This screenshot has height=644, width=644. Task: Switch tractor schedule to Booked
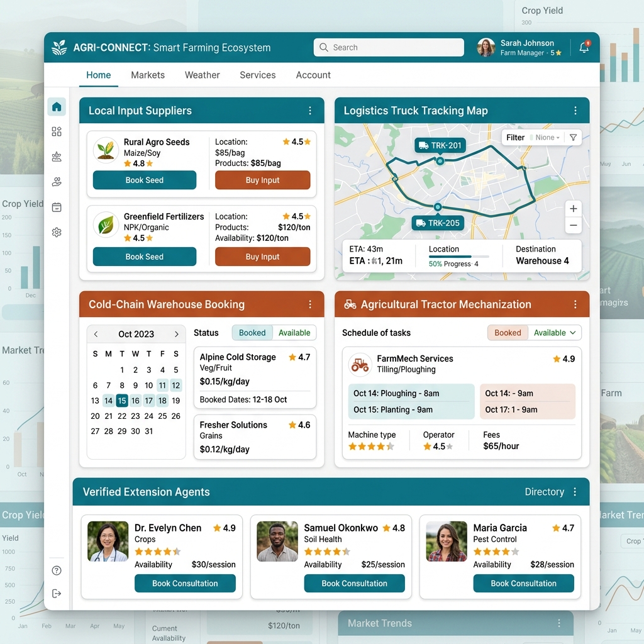508,333
